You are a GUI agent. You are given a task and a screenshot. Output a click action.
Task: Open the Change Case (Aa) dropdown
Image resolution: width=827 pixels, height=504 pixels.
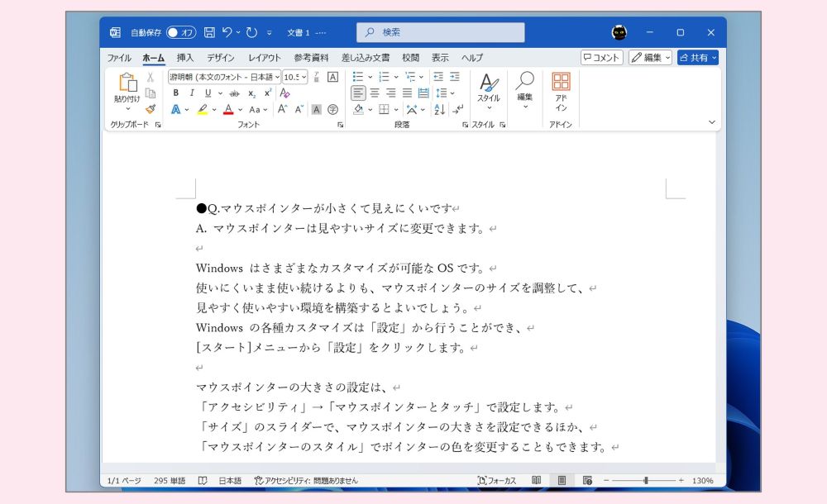(x=258, y=110)
